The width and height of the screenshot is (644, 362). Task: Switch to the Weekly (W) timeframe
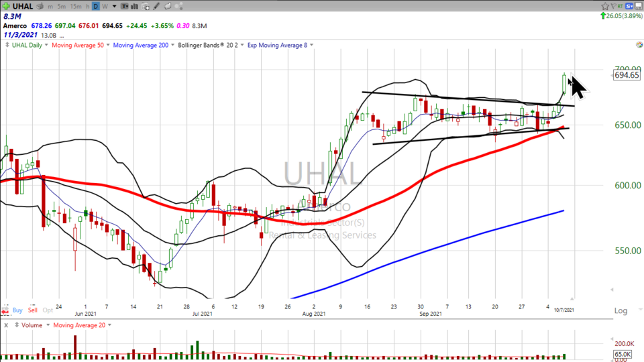[x=106, y=6]
